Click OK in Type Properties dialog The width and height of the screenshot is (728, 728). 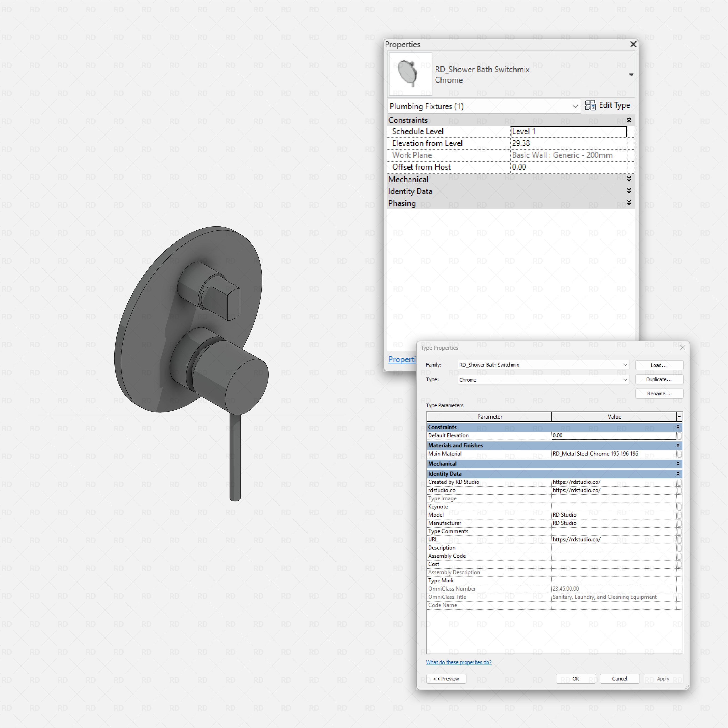[576, 679]
